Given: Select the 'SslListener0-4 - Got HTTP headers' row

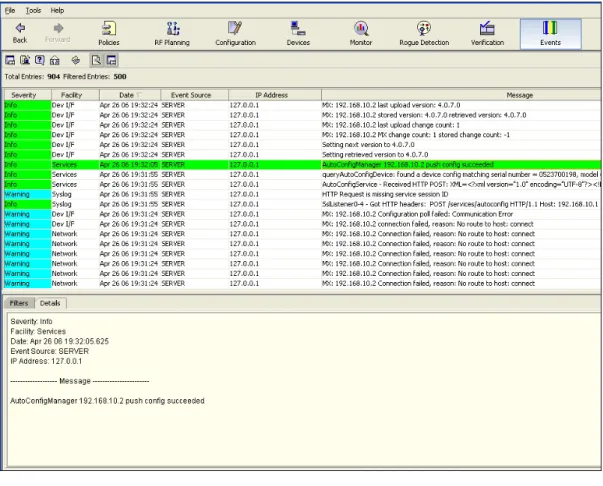Looking at the screenshot, I should 302,204.
